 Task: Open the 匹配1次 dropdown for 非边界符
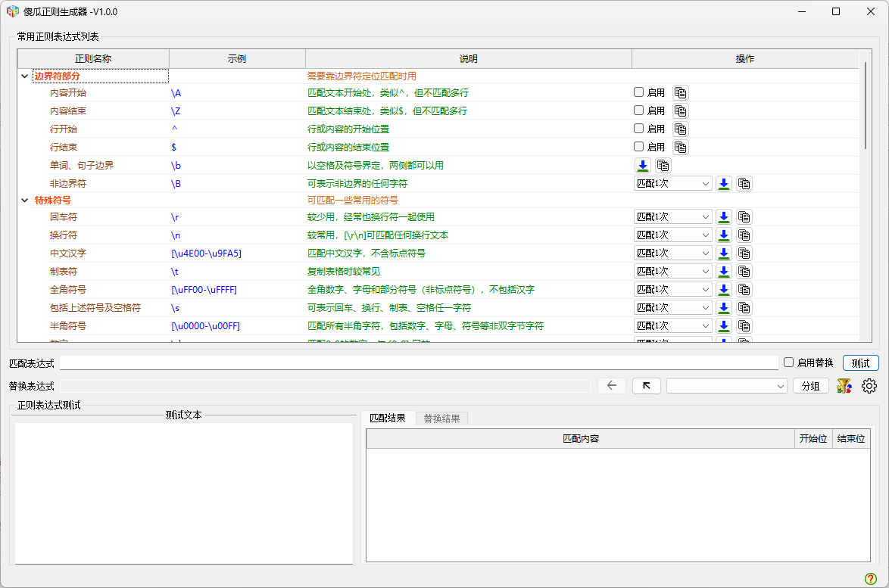673,184
